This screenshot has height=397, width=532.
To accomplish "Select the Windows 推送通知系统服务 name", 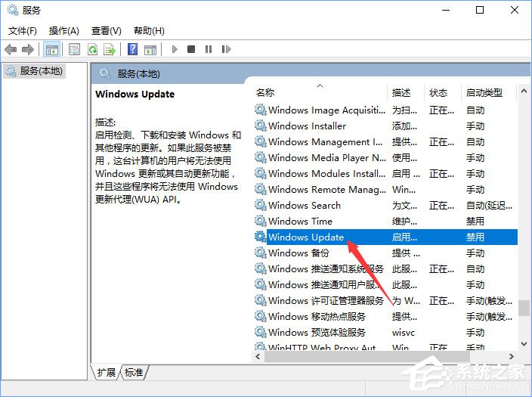I will coord(326,268).
